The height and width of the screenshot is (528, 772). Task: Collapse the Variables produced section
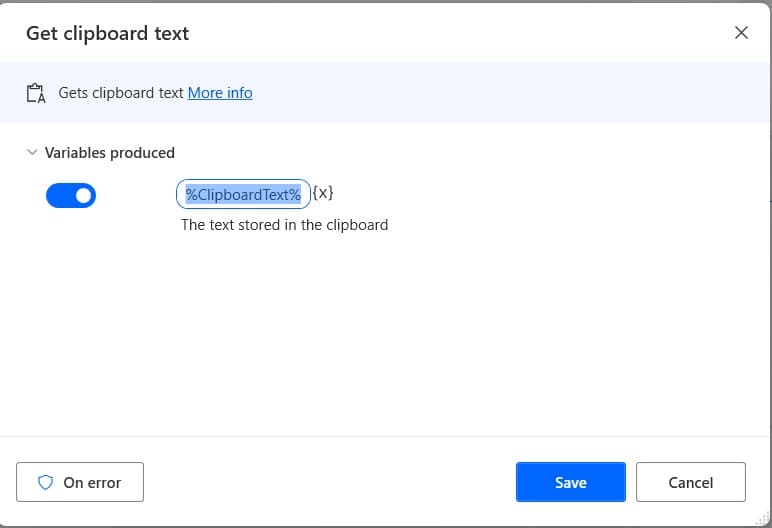32,152
